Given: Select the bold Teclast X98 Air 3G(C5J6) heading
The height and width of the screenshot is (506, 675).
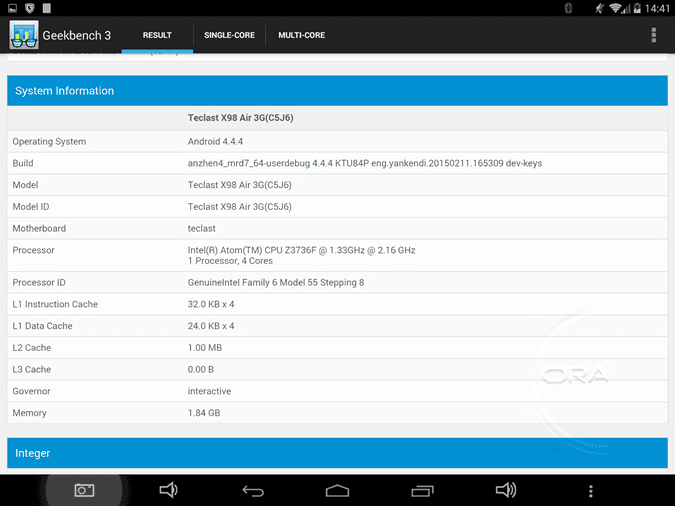Looking at the screenshot, I should [x=240, y=118].
